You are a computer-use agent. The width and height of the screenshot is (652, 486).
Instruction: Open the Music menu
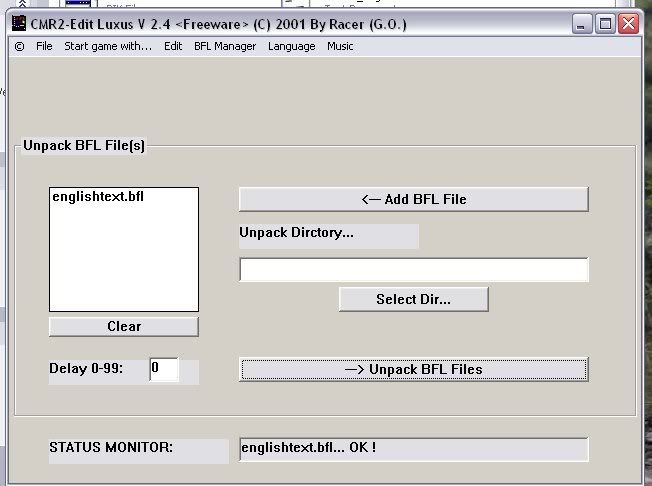(340, 46)
